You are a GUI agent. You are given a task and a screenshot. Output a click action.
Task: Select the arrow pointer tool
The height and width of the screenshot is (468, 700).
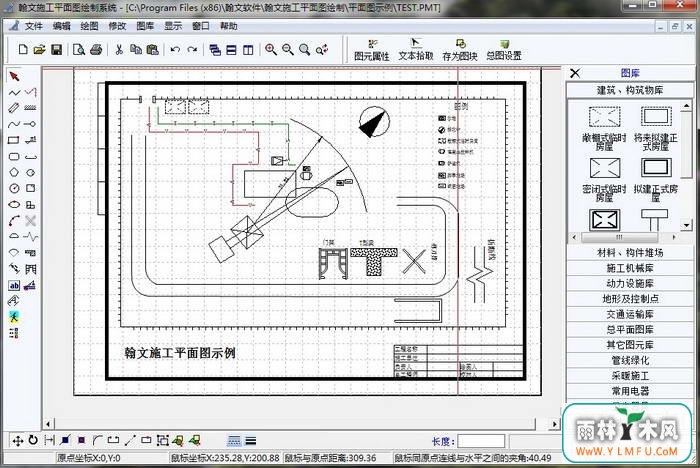point(14,76)
